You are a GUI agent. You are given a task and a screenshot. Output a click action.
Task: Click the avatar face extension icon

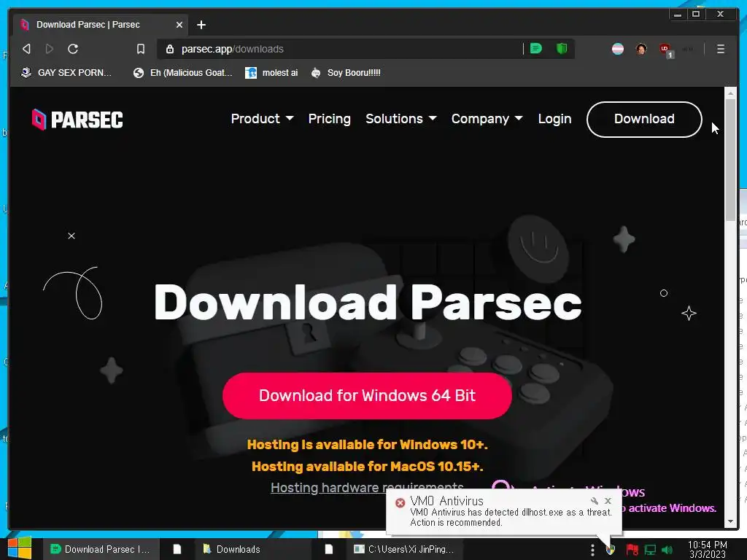click(x=641, y=49)
